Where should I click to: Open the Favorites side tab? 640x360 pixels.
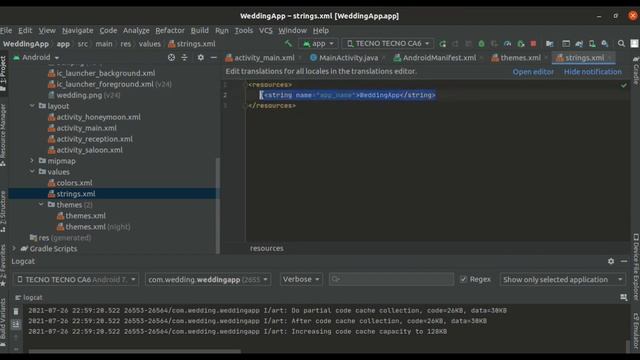3,265
